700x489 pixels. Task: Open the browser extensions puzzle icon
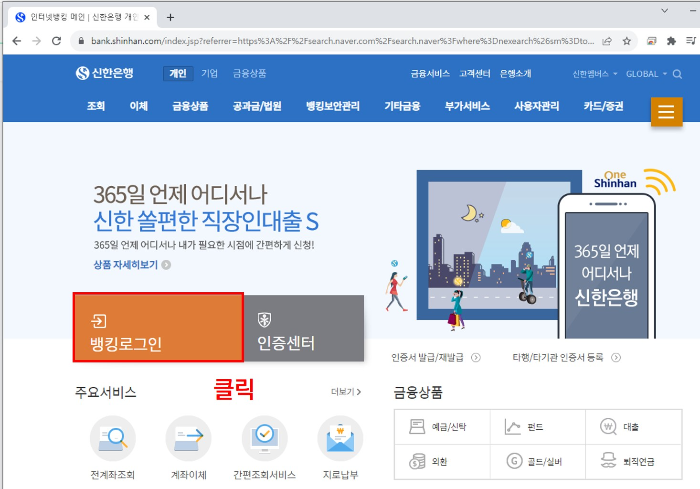(x=671, y=41)
